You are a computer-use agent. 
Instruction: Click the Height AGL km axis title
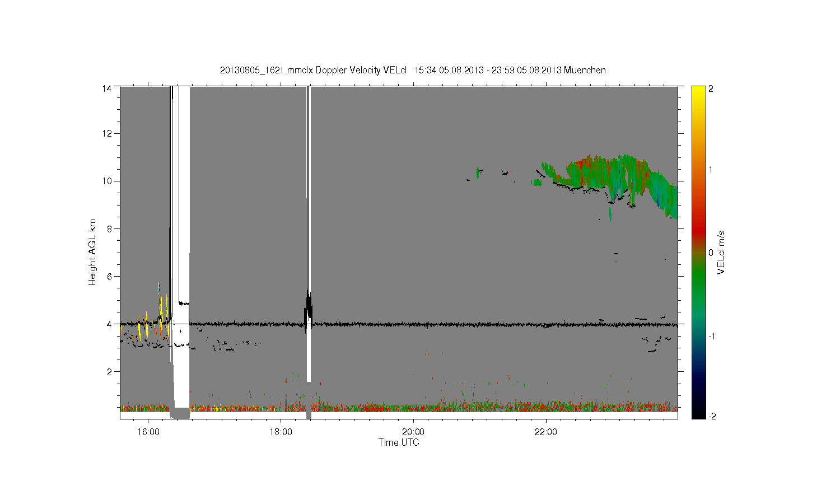point(92,252)
